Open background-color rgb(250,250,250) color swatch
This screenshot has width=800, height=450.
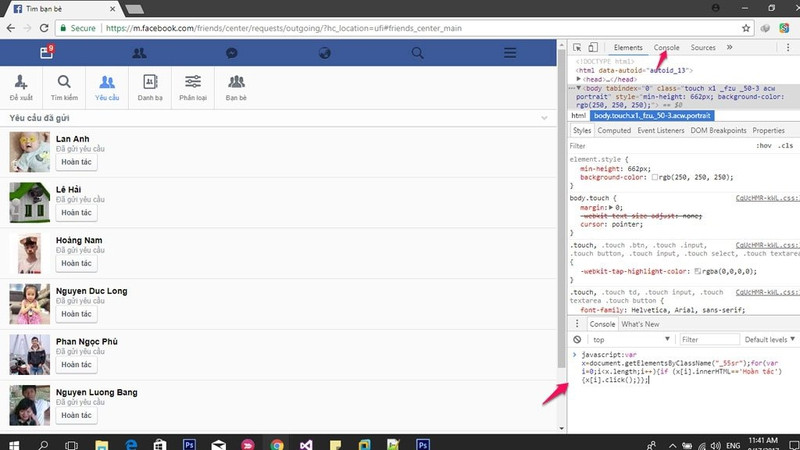coord(655,178)
